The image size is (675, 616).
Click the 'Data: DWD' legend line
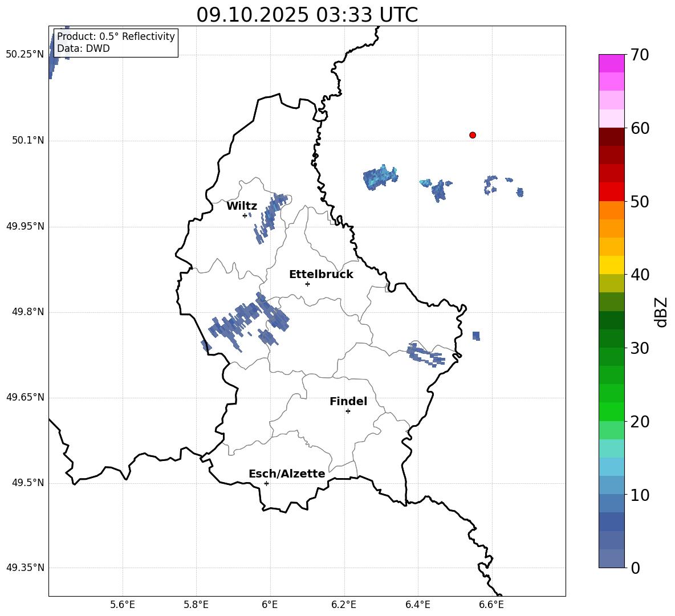click(83, 48)
